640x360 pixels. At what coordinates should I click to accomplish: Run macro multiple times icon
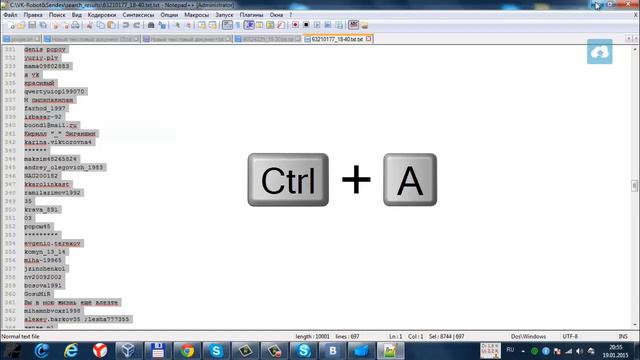[x=328, y=25]
